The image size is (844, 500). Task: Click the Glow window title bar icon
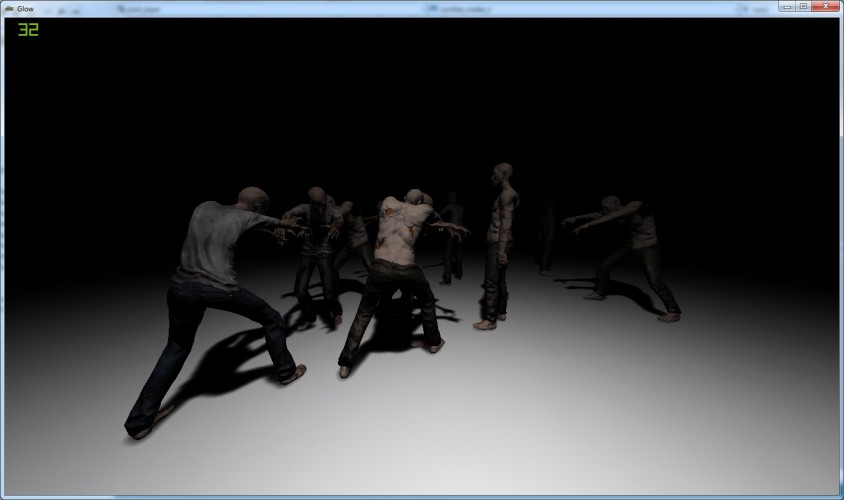pyautogui.click(x=9, y=9)
